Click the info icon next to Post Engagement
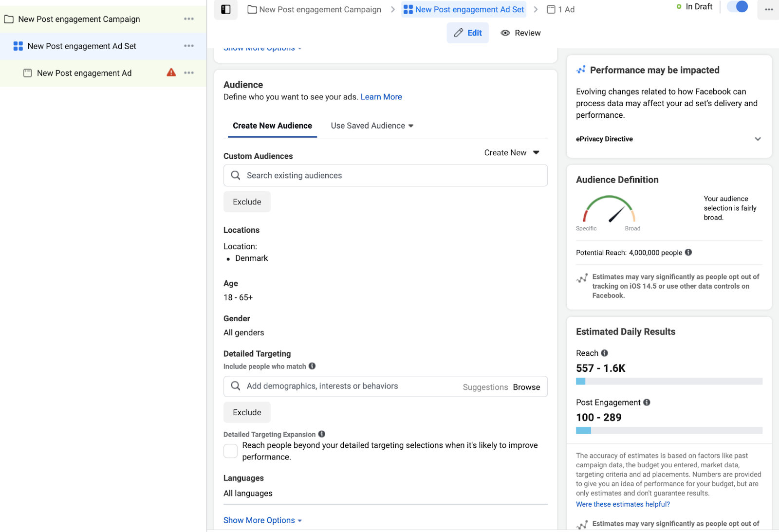This screenshot has width=779, height=532. click(646, 403)
